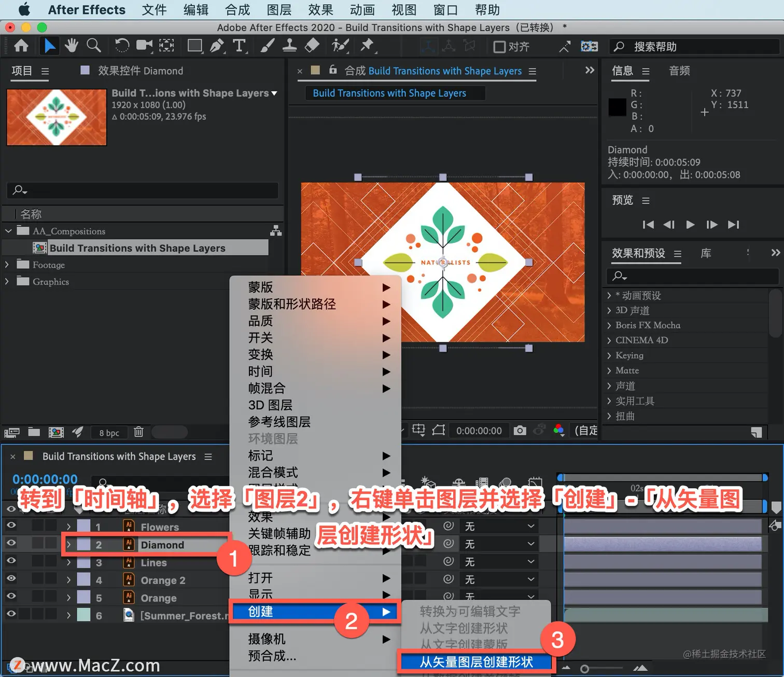Switch to the 库 tab

point(706,253)
